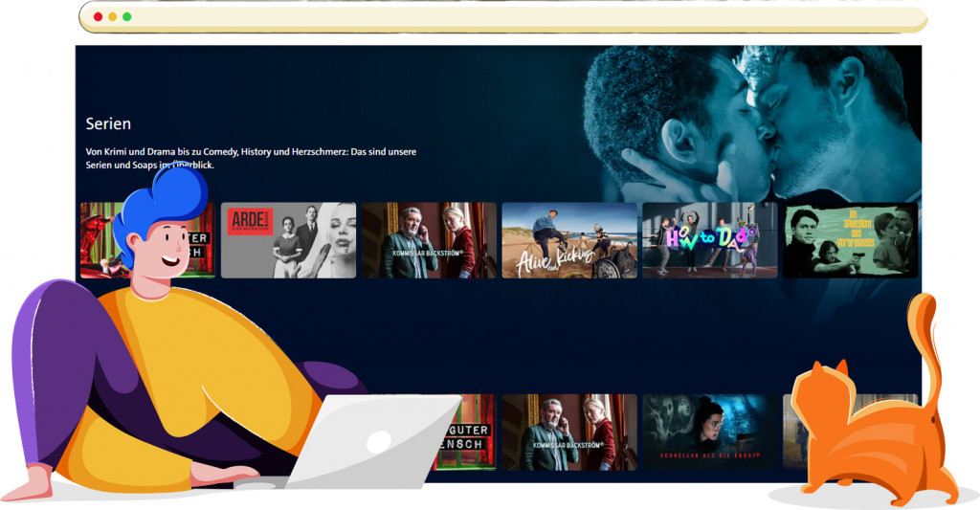Click the yellow minimize dot in the browser frame
The width and height of the screenshot is (980, 510).
[113, 17]
